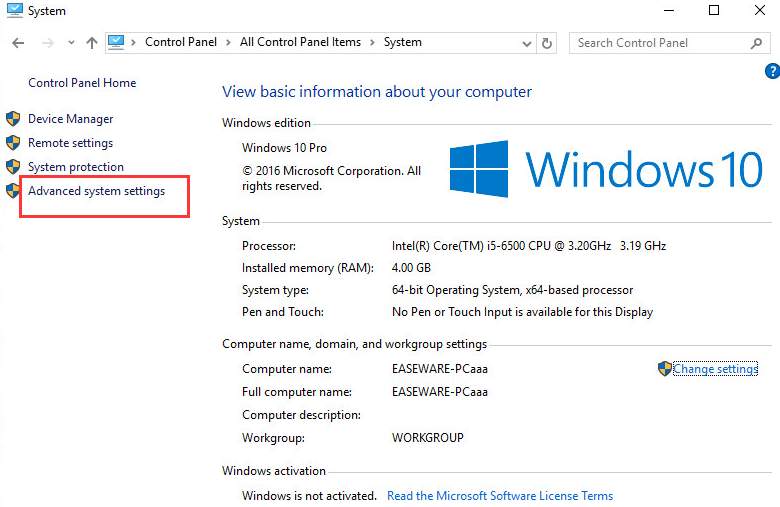Viewport: 780px width, 507px height.
Task: Click shield icon next to Change settings
Action: pyautogui.click(x=665, y=369)
